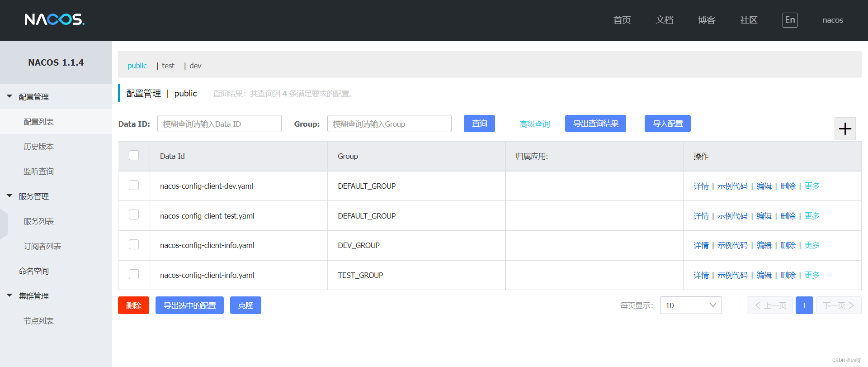
Task: Open 文档 in the top navigation
Action: pyautogui.click(x=665, y=20)
